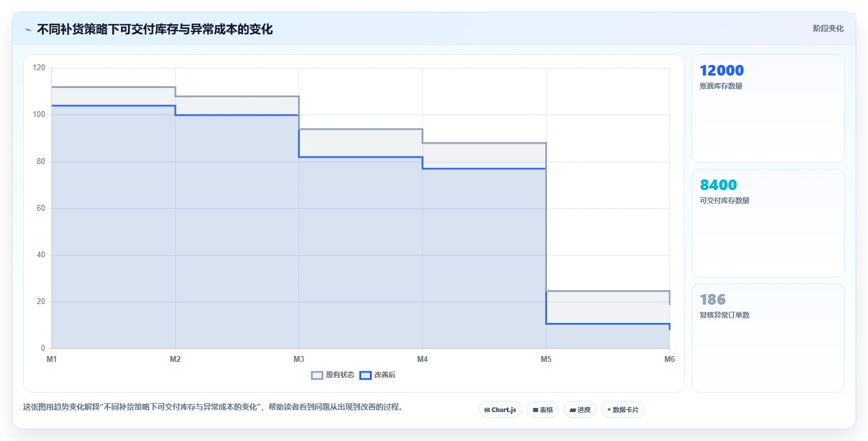Toggle the 原有状态 legend series
This screenshot has width=868, height=441.
pos(333,375)
